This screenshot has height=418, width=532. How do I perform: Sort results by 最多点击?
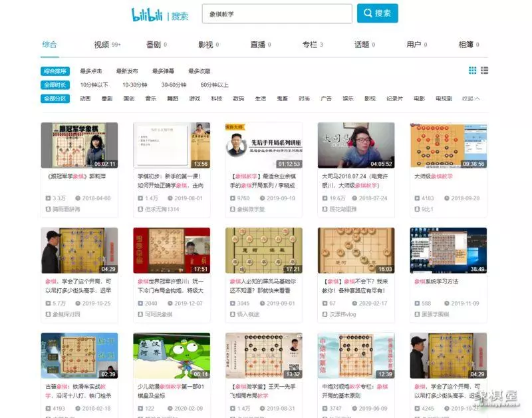[x=91, y=71]
